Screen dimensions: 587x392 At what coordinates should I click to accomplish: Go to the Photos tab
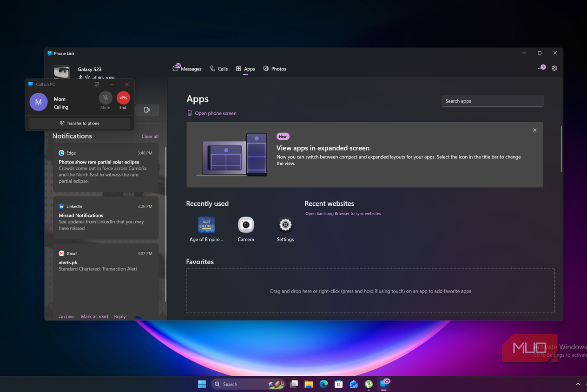(274, 69)
